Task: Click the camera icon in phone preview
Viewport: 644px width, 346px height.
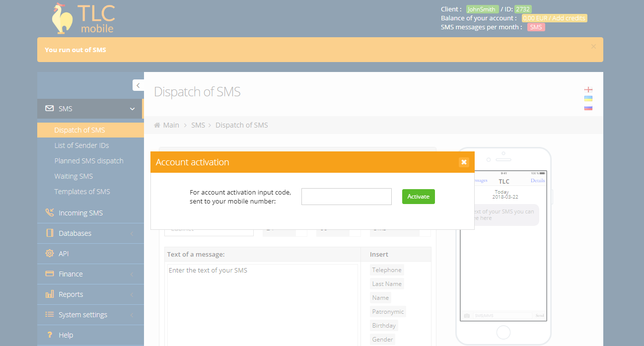Action: click(x=467, y=316)
